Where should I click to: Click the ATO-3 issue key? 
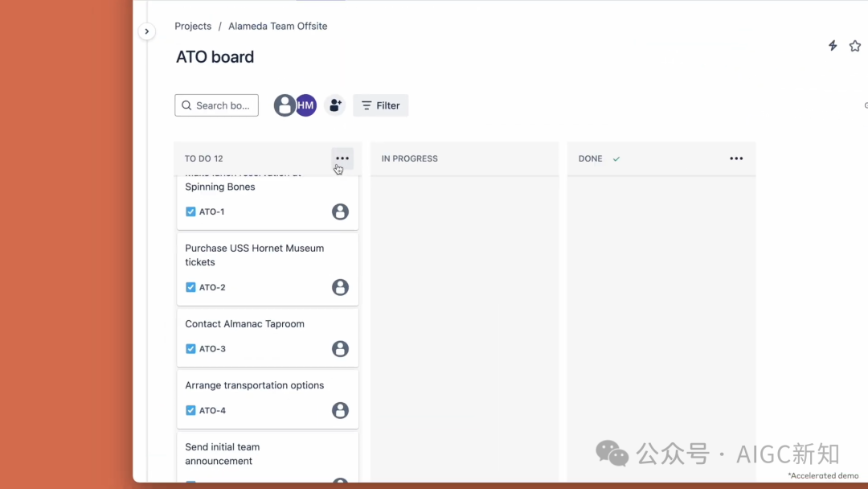[x=212, y=348]
